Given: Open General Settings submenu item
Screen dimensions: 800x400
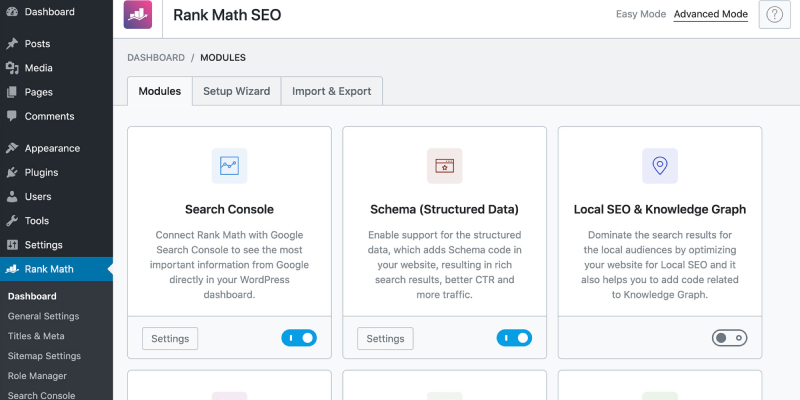Looking at the screenshot, I should coord(43,316).
